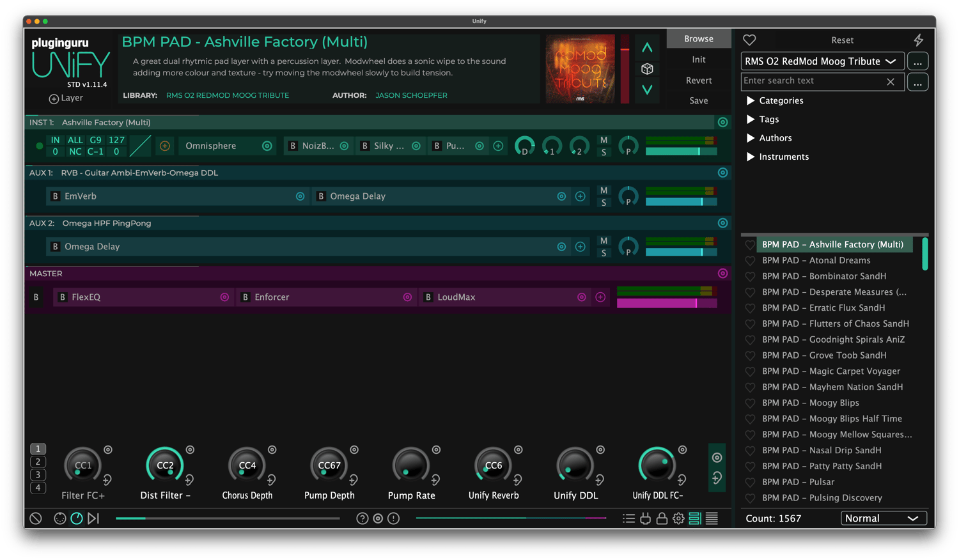Image resolution: width=959 pixels, height=560 pixels.
Task: Add a new Layer
Action: [66, 98]
